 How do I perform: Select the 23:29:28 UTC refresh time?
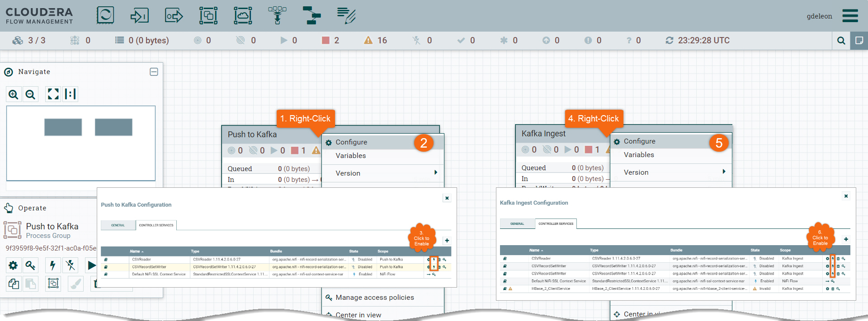(x=703, y=41)
